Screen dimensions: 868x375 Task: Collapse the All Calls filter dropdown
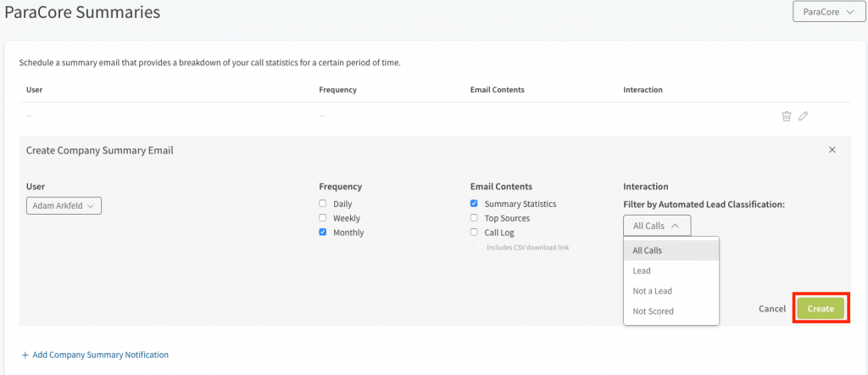(x=657, y=226)
